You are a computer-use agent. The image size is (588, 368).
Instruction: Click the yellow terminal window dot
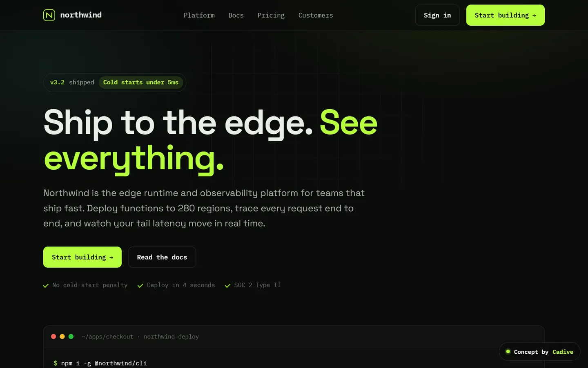click(x=62, y=337)
